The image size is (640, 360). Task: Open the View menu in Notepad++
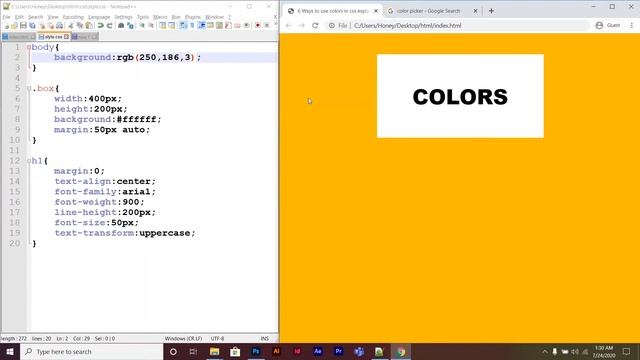tap(53, 17)
